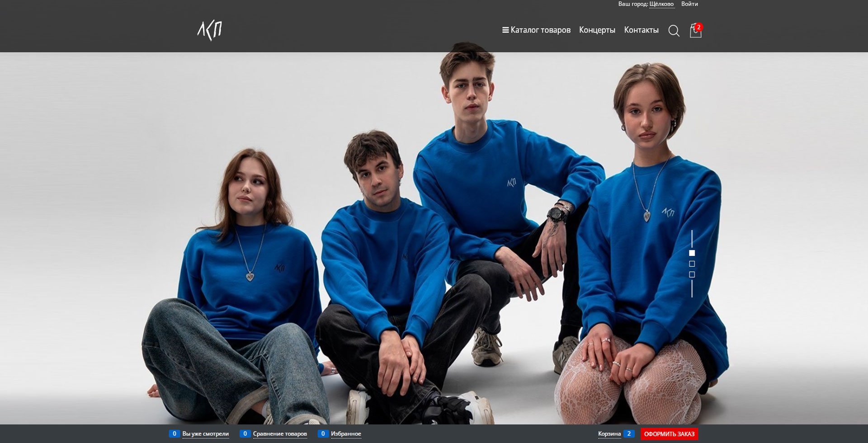
Task: Open the search magnifier icon
Action: 674,31
